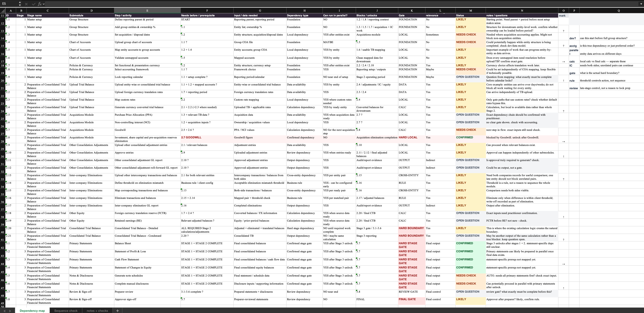Click 'Purchase Price Allocation (PPA)' cell
Screen dimensions: 644x313
(147, 116)
